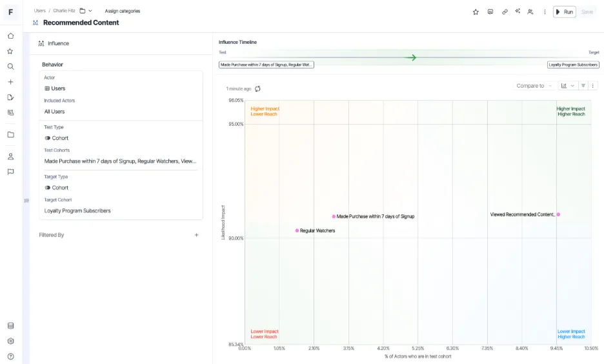Click the Recommended Content title
The image size is (604, 364).
(81, 23)
